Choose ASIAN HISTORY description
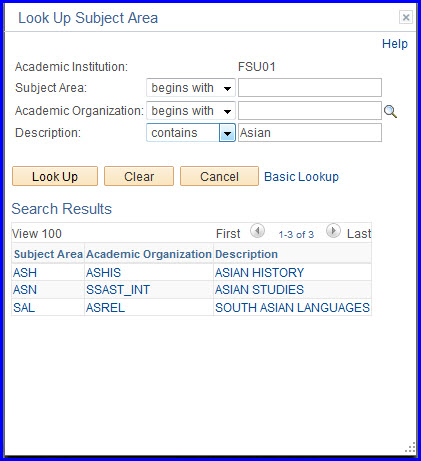Screen dimensions: 421x461 click(x=259, y=273)
